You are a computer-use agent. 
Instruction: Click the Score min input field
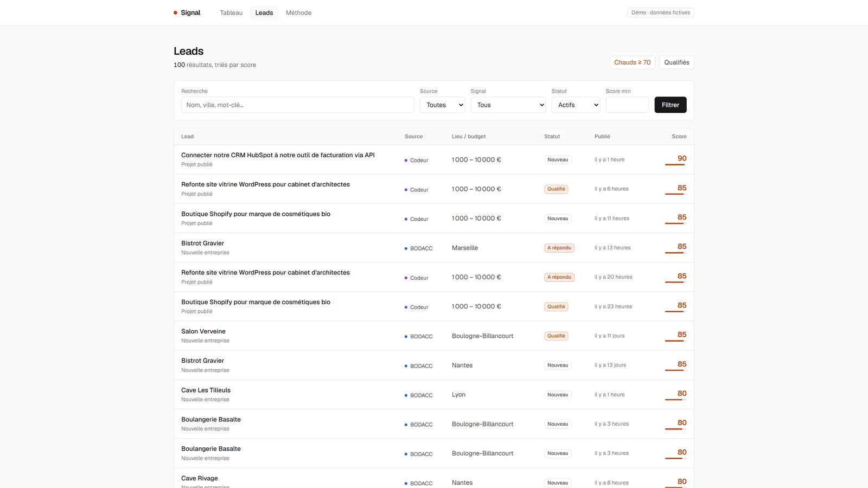(627, 105)
